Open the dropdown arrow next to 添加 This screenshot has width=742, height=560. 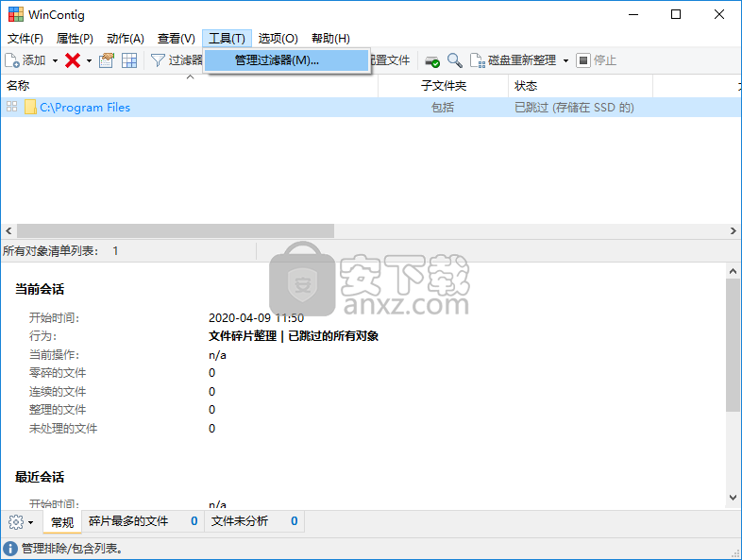tap(55, 60)
